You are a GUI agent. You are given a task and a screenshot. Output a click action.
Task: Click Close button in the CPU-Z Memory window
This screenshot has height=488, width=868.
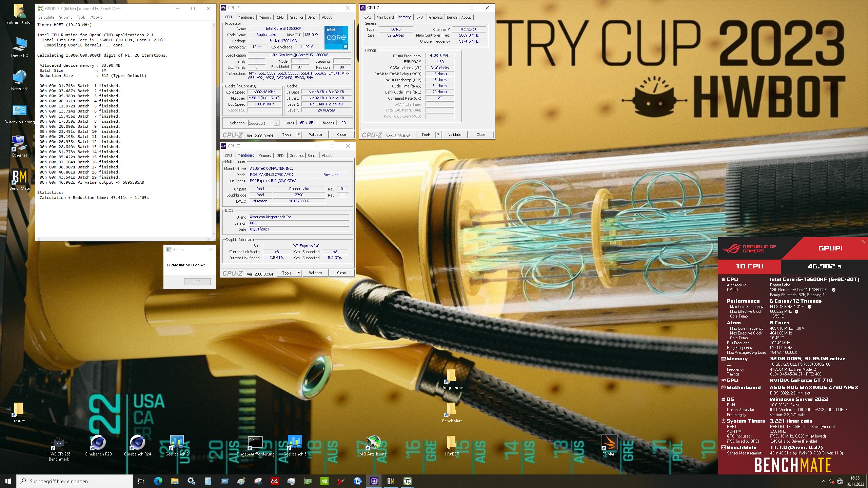(x=481, y=135)
